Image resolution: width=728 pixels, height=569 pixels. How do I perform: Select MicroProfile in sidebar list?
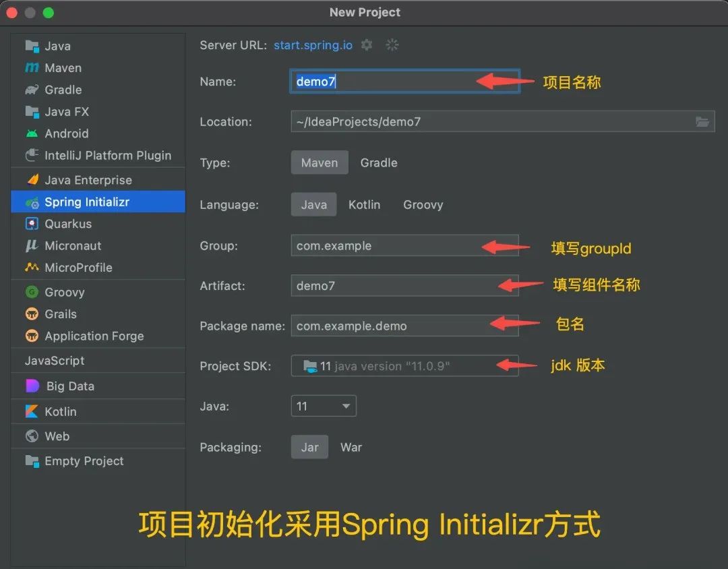pos(98,268)
